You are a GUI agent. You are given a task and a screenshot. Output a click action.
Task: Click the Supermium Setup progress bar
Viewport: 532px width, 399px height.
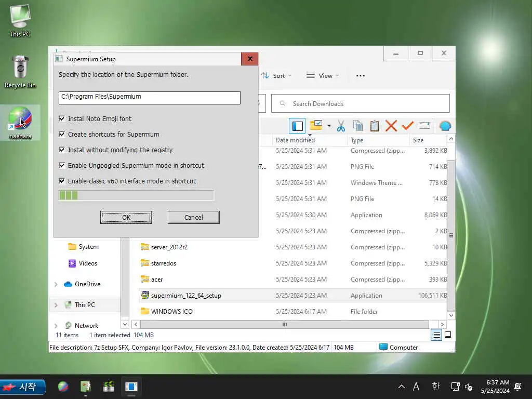136,195
